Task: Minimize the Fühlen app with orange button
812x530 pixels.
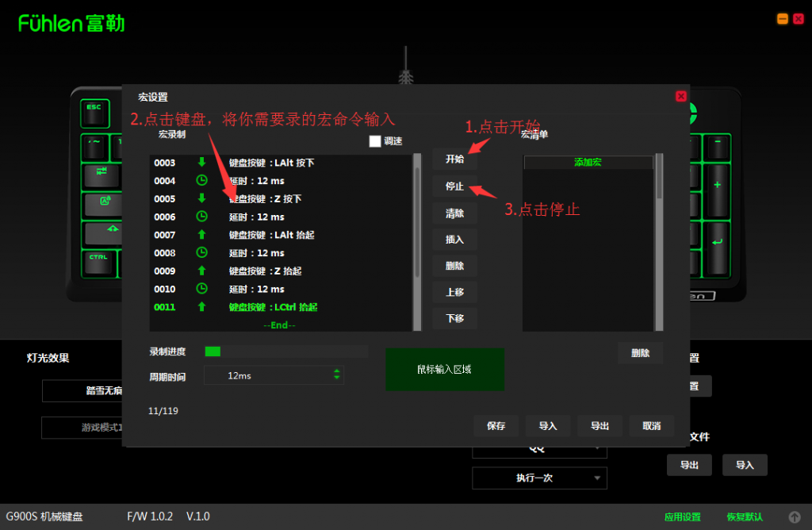Action: (783, 19)
